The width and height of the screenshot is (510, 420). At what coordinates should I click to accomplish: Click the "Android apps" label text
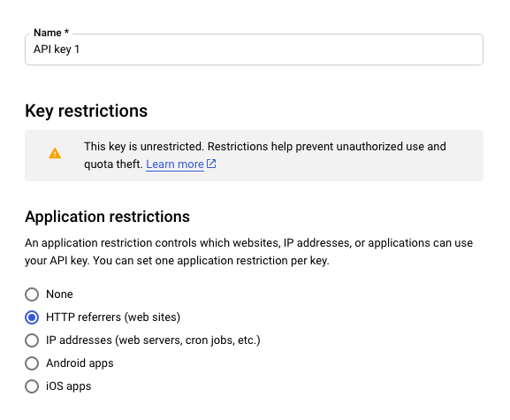(x=80, y=363)
